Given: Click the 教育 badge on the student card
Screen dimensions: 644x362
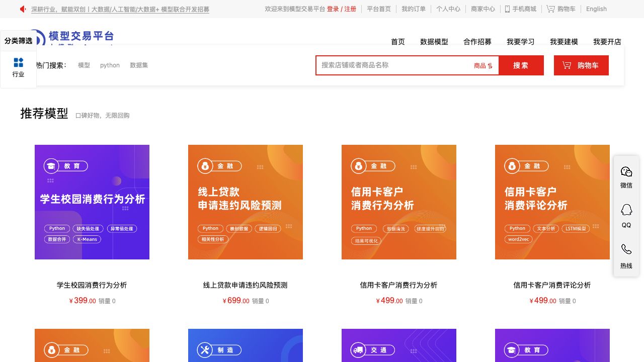Looking at the screenshot, I should pos(65,166).
